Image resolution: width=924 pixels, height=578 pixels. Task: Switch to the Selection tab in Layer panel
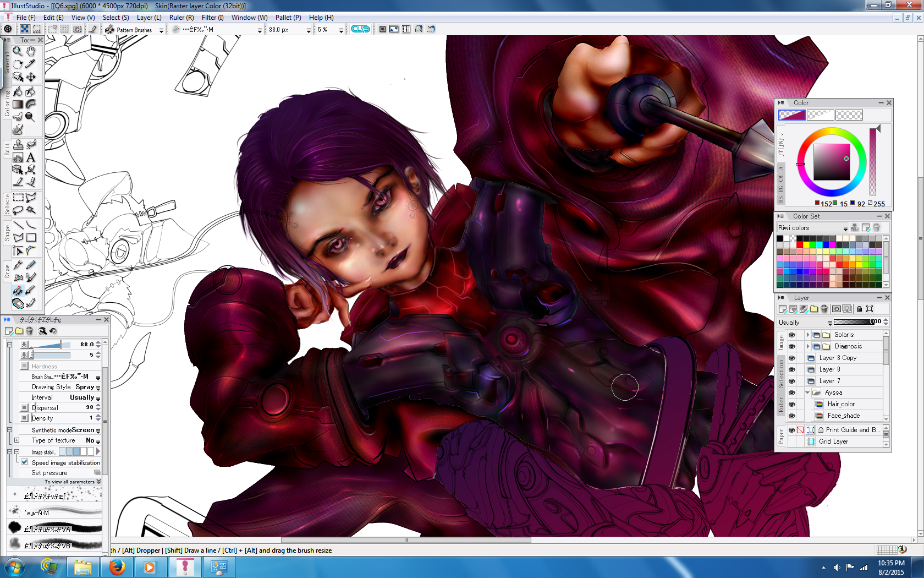pyautogui.click(x=781, y=374)
